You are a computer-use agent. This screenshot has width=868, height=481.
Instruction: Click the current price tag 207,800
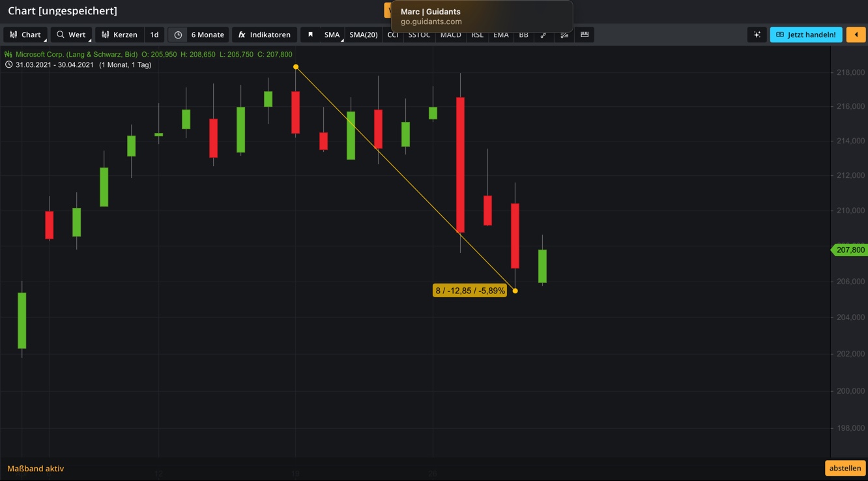click(849, 250)
